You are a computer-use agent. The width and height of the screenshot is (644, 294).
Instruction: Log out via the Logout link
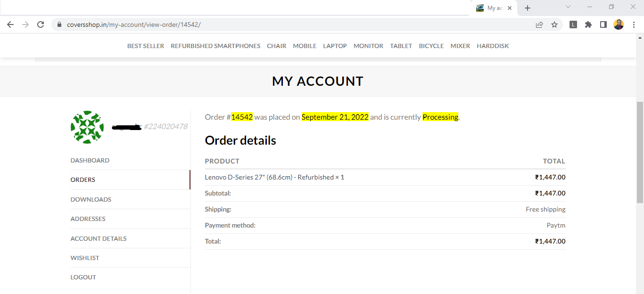pyautogui.click(x=83, y=277)
